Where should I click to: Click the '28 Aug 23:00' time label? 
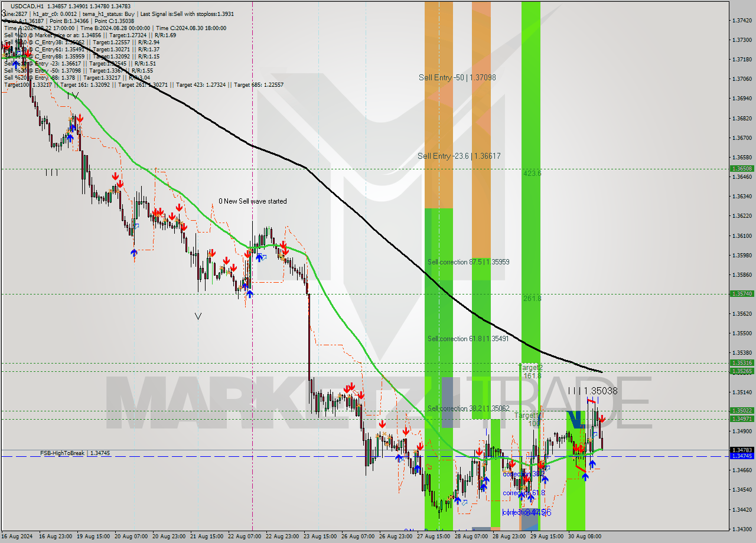point(509,537)
